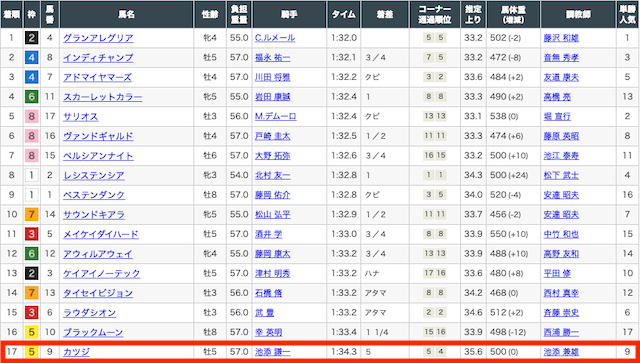Open jockey link 川田 将雅

click(x=273, y=77)
